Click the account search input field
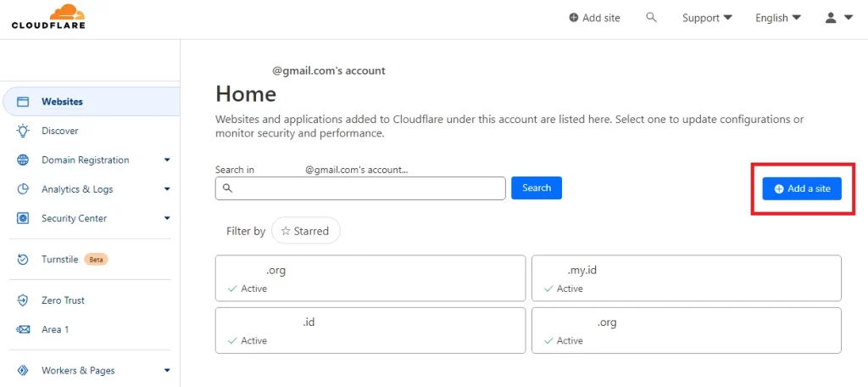Viewport: 868px width, 387px height. coord(360,188)
